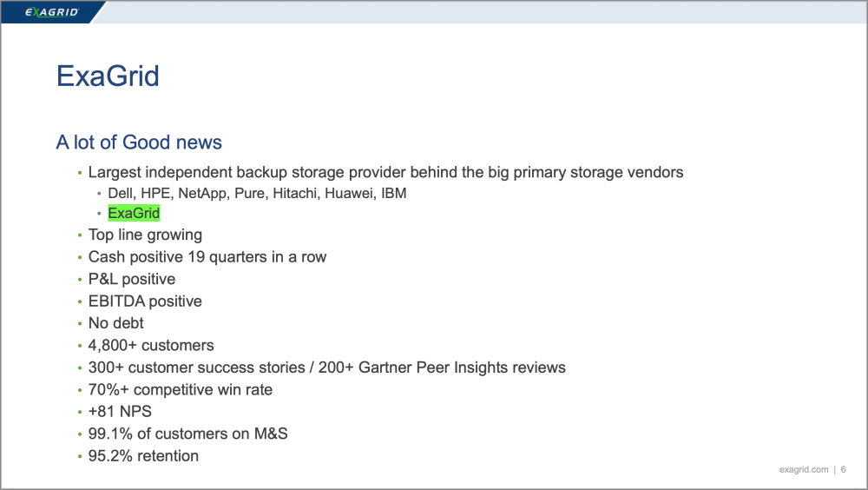Click the green highlighted ExaGrid text
Screen dimensions: 868x490
click(134, 213)
